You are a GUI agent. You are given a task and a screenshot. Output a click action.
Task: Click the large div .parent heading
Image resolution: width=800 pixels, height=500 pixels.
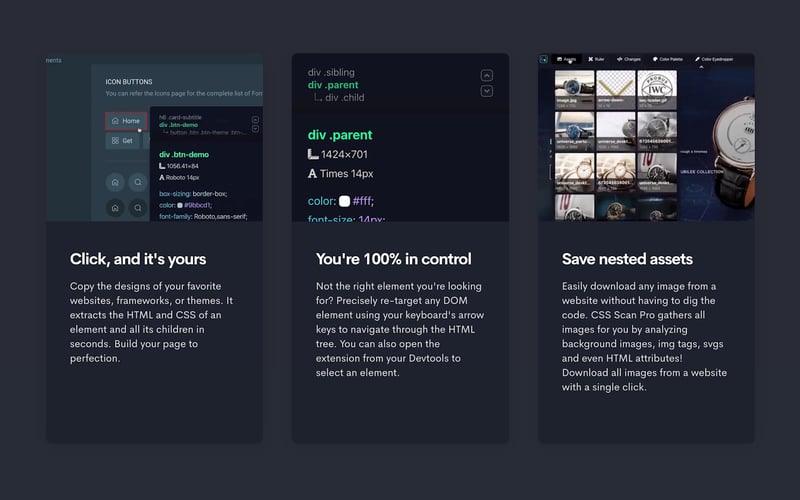pos(340,135)
